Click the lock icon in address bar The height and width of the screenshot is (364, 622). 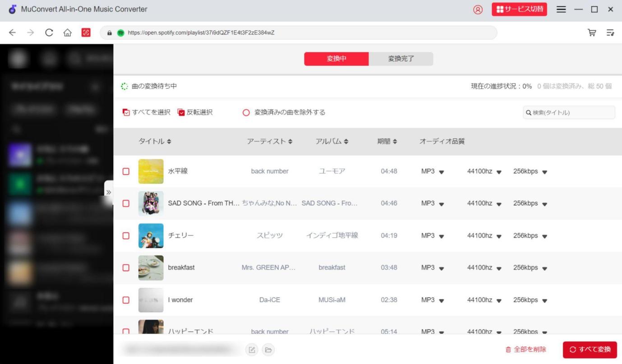[x=109, y=33]
